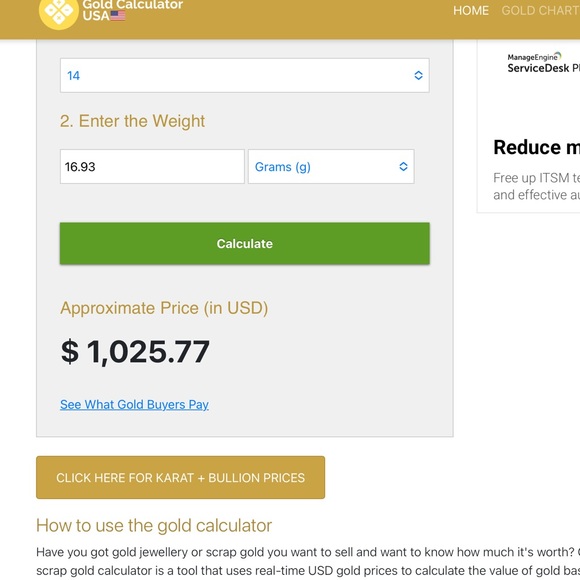Open the GOLD CHART menu item

[540, 10]
